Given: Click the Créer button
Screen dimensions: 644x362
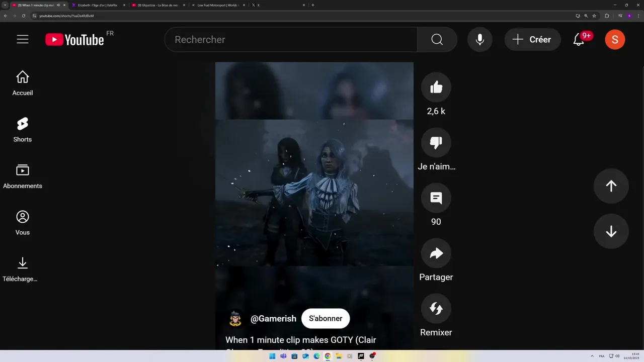Looking at the screenshot, I should pos(532,40).
